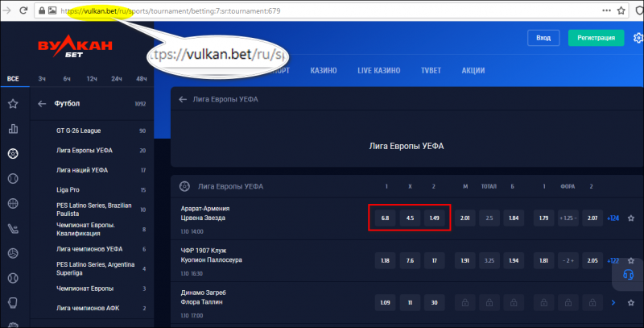Click the padlock site security icon
Screen dimensions: 644x328
click(x=42, y=10)
